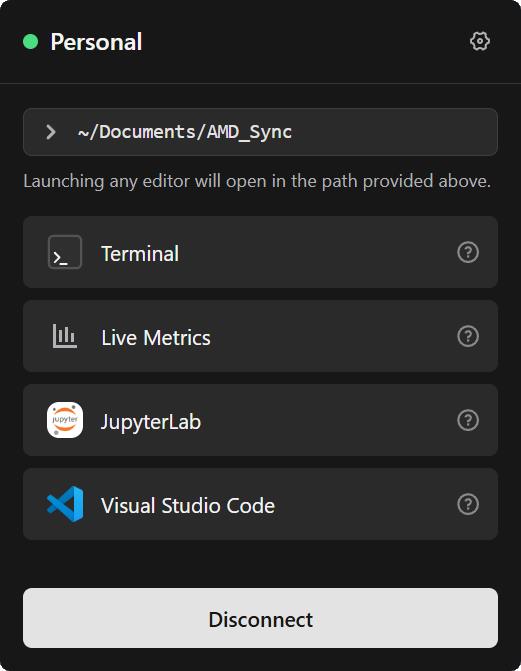Edit the ~/Documents/AMD_Sync path field
Screen dimensions: 521x671
point(260,132)
